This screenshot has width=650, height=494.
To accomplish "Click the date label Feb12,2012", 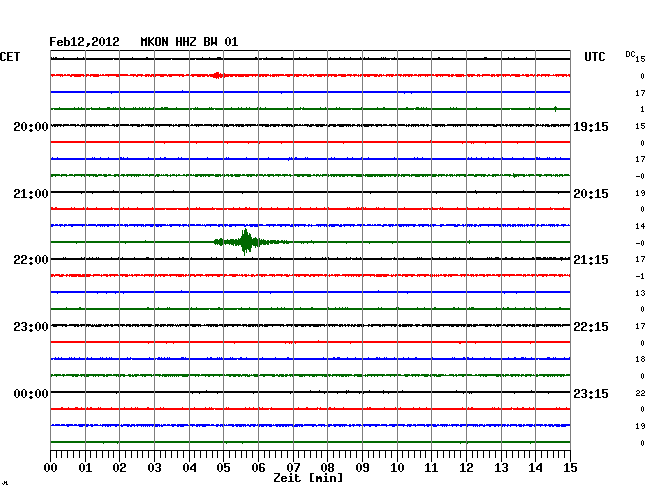I will coord(84,42).
